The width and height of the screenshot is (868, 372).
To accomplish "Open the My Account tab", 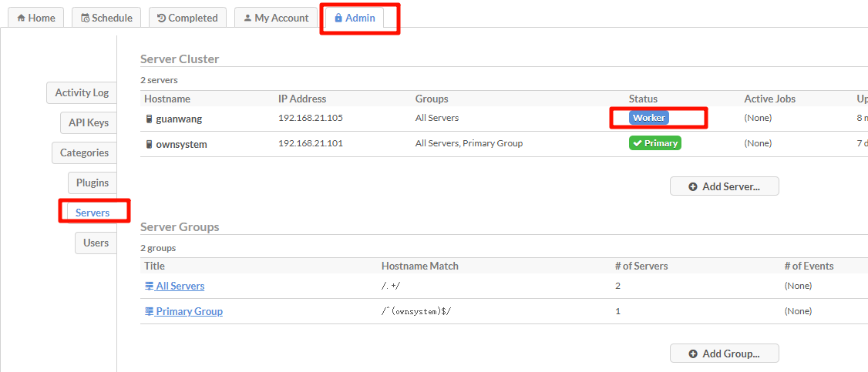I will [x=275, y=18].
